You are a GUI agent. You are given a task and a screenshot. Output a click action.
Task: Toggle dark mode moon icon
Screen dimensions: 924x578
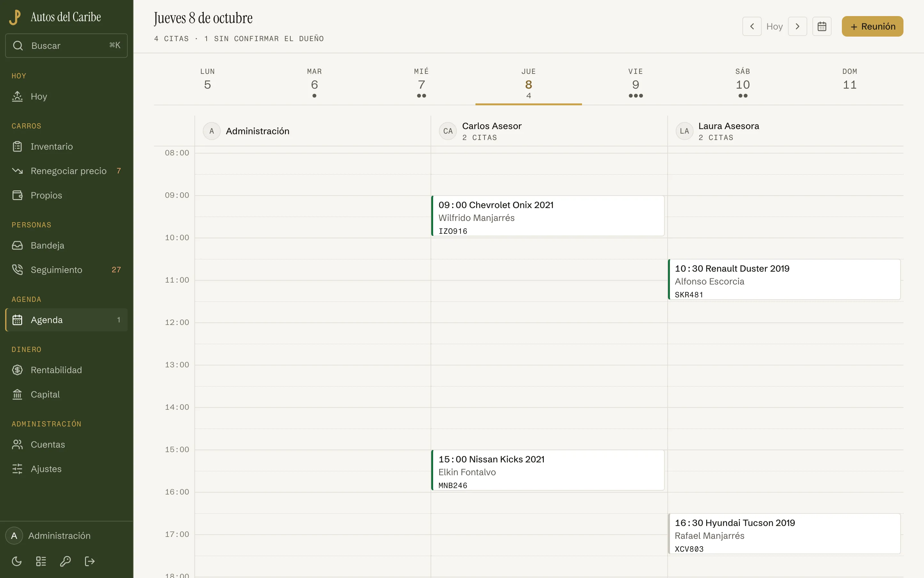17,561
